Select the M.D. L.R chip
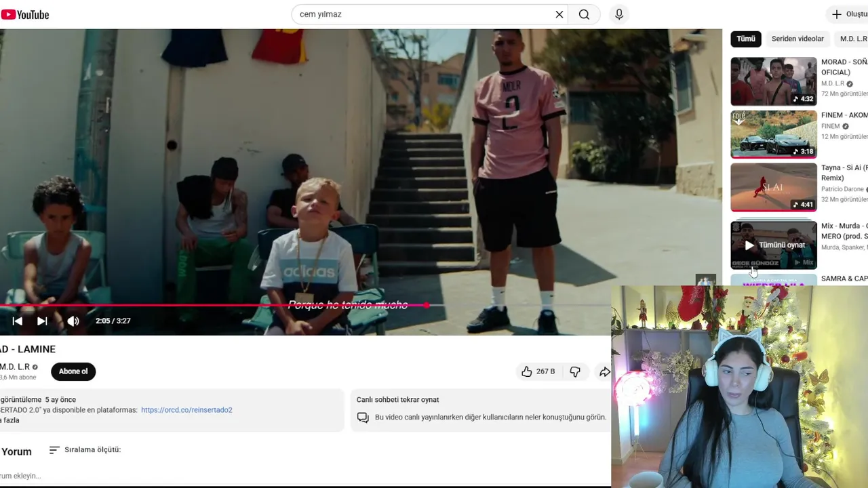 (852, 39)
